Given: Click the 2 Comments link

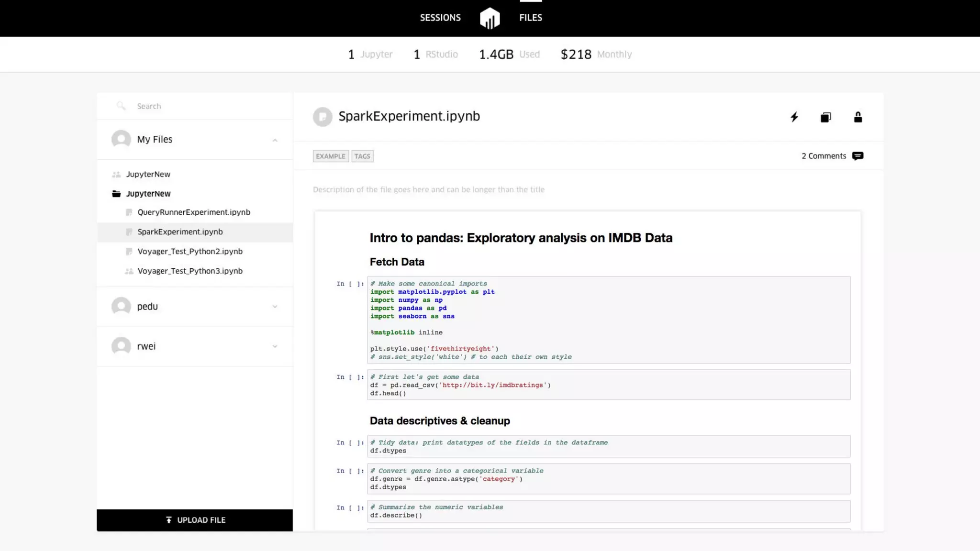Looking at the screenshot, I should pos(824,156).
